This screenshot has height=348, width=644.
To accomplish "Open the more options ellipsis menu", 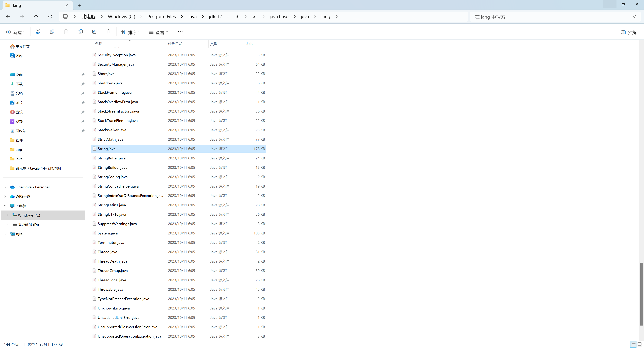I will 180,32.
